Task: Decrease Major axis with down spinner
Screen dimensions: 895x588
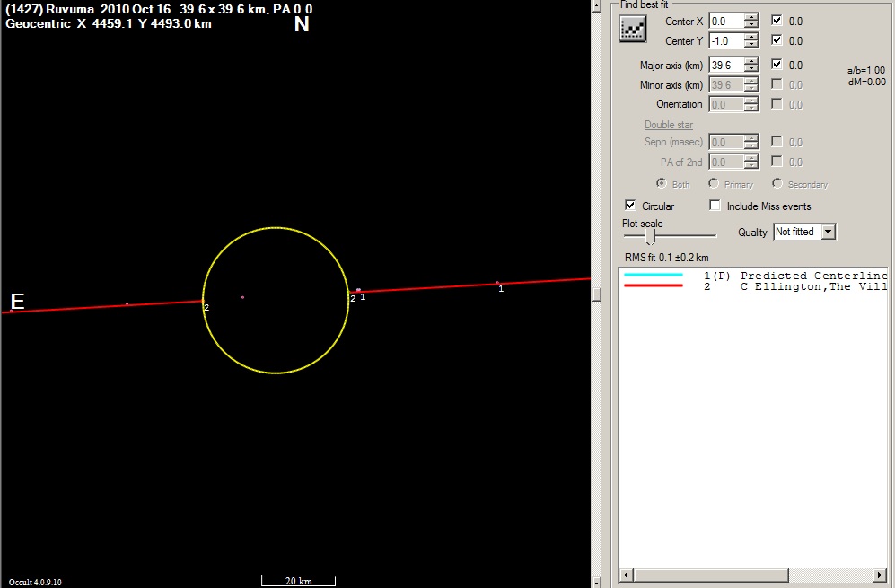Action: pyautogui.click(x=751, y=68)
